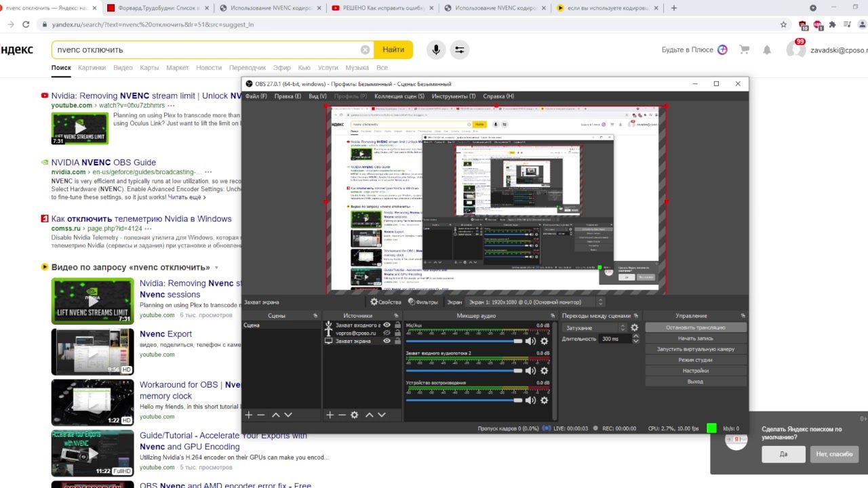The height and width of the screenshot is (488, 868).
Task: Click Найти search button
Action: coord(393,49)
